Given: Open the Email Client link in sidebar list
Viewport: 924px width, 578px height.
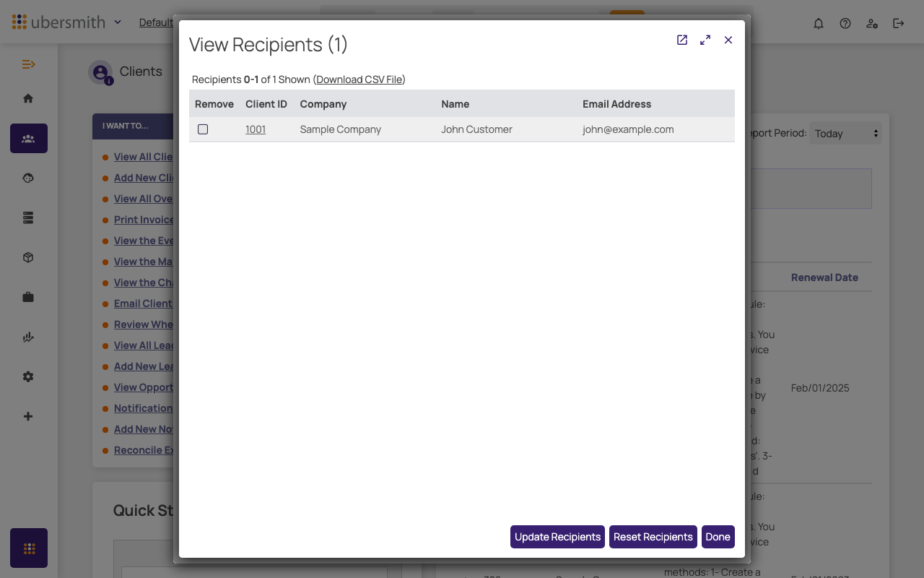Looking at the screenshot, I should 143,303.
